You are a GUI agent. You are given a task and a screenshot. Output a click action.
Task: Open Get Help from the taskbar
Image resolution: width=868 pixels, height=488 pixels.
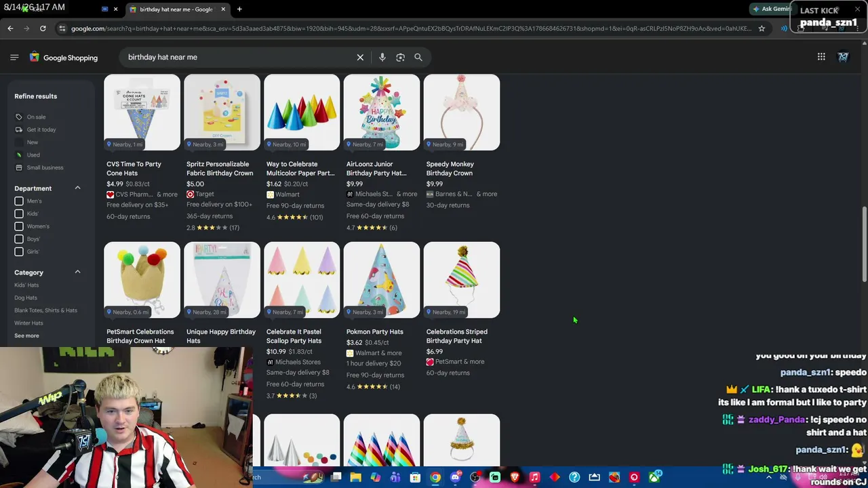pos(574,477)
